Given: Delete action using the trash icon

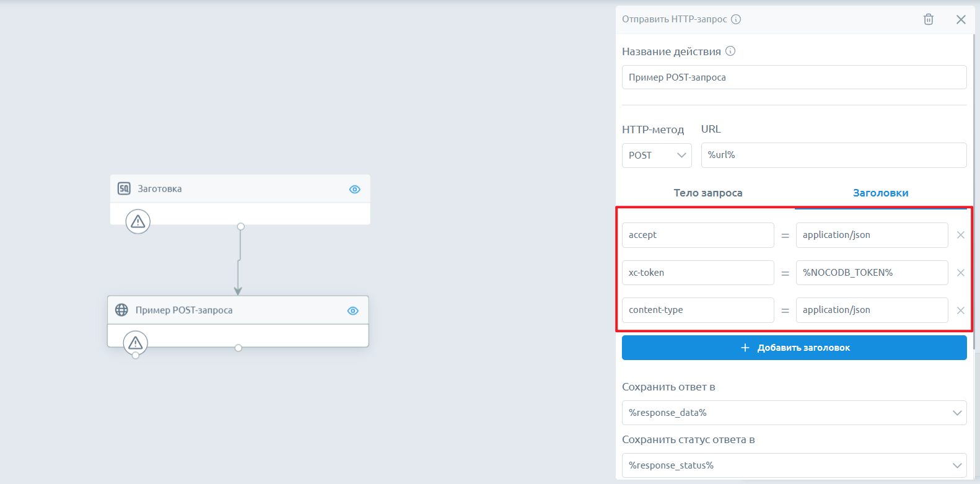Looking at the screenshot, I should click(x=928, y=19).
